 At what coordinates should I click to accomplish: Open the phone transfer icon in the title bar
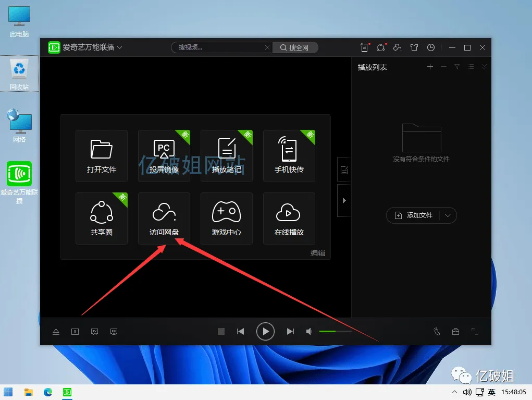(364, 47)
